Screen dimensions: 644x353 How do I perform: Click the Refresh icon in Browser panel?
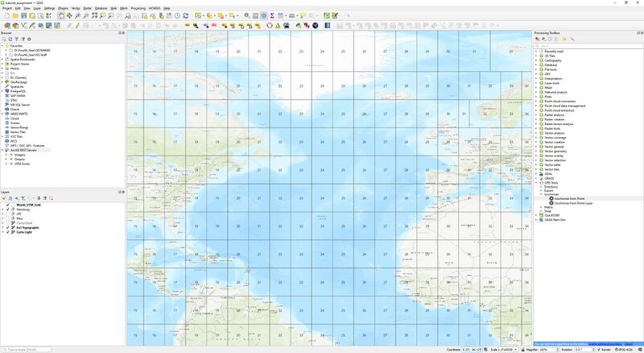[10, 39]
